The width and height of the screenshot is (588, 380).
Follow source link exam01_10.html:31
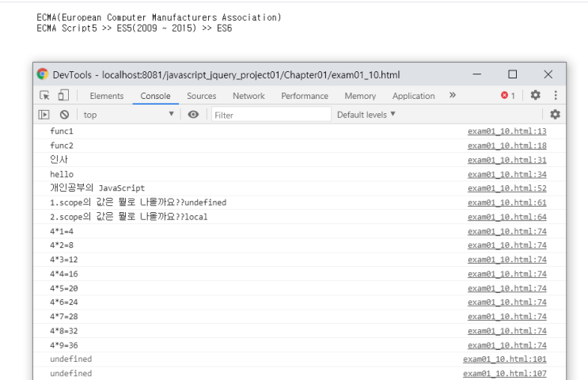click(507, 160)
